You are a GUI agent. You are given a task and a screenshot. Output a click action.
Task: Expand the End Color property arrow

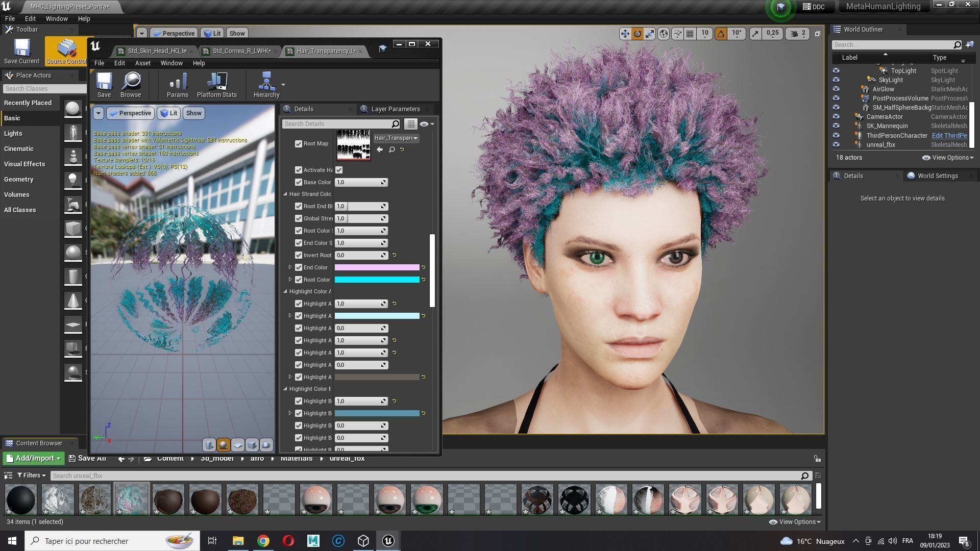290,267
